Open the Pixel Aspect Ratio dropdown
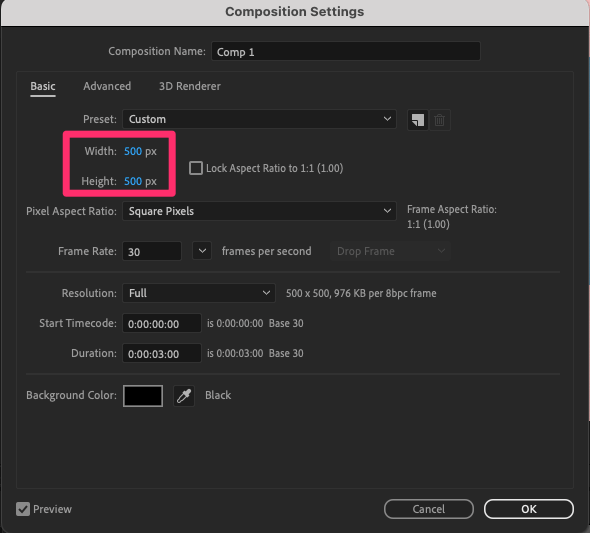 tap(259, 211)
